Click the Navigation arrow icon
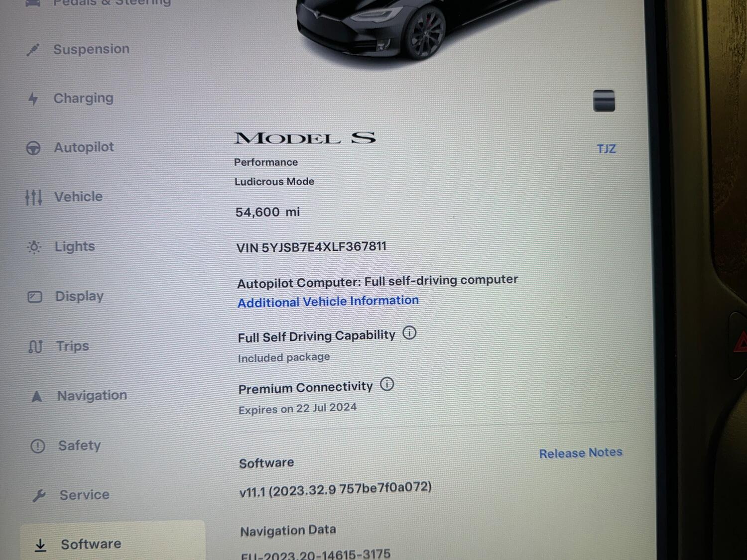This screenshot has height=560, width=747. [37, 396]
